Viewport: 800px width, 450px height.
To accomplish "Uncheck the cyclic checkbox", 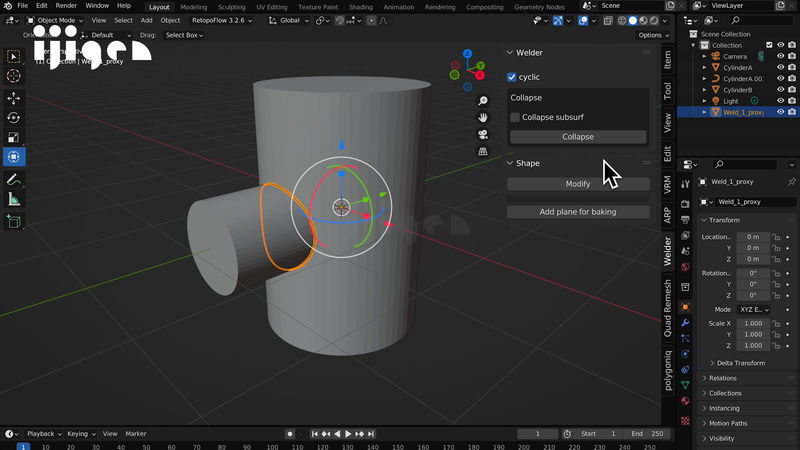I will pyautogui.click(x=512, y=77).
